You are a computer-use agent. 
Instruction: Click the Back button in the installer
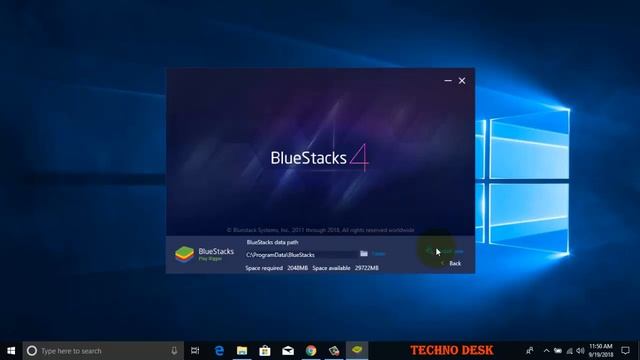coord(452,264)
